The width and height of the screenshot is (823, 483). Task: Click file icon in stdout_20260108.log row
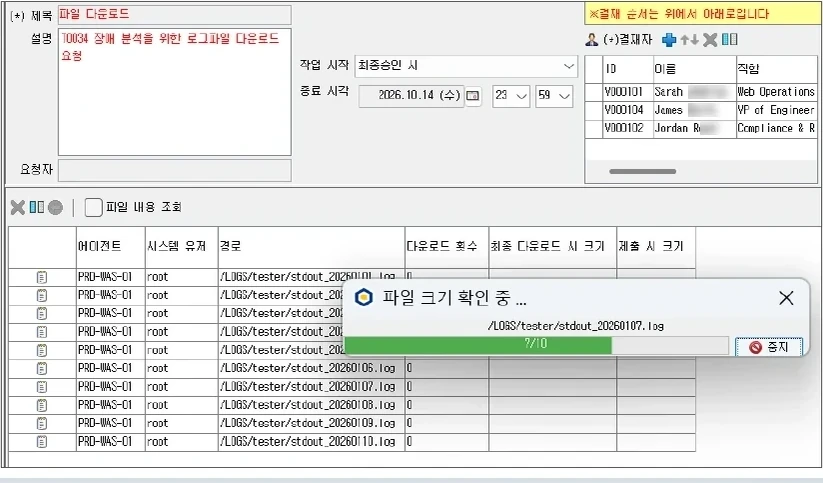[42, 405]
